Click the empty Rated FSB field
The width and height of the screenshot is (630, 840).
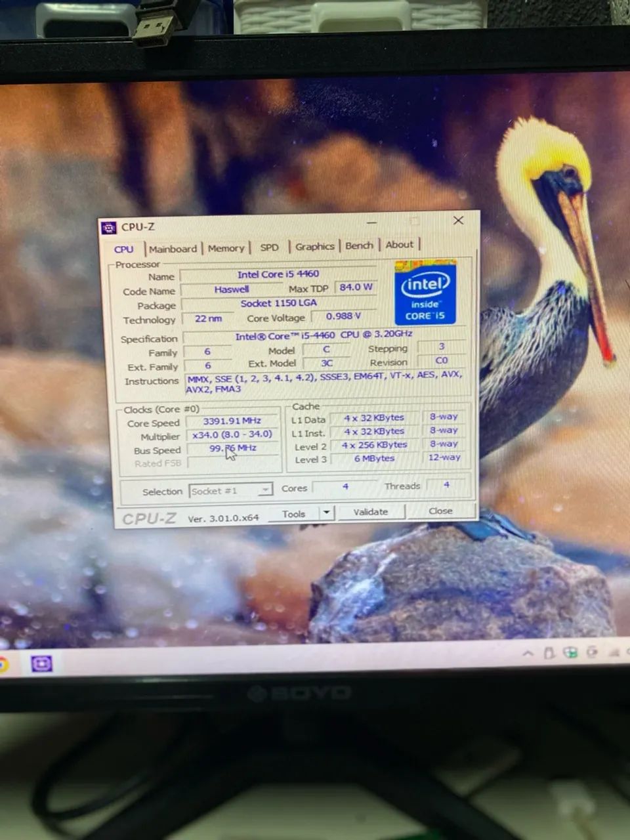234,462
